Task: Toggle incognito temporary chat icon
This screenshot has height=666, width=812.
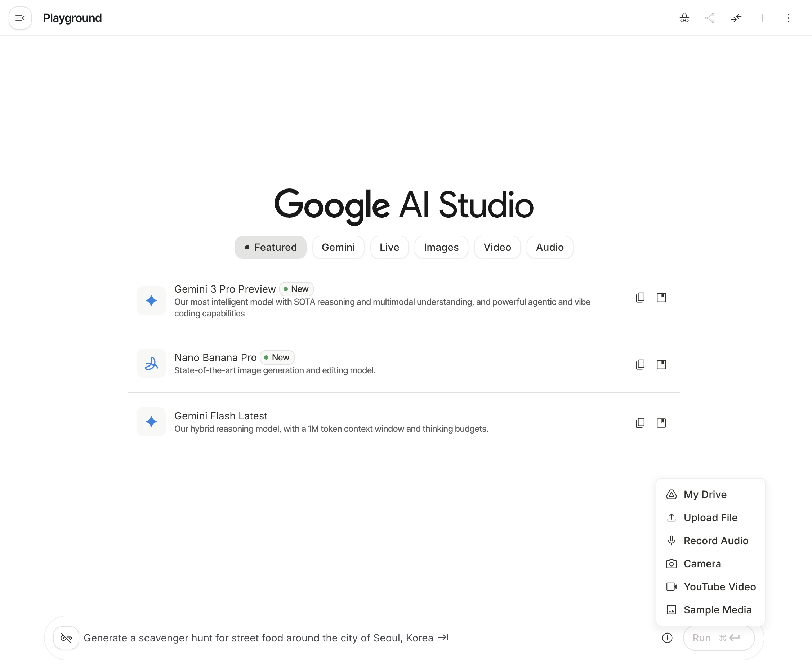Action: tap(684, 18)
